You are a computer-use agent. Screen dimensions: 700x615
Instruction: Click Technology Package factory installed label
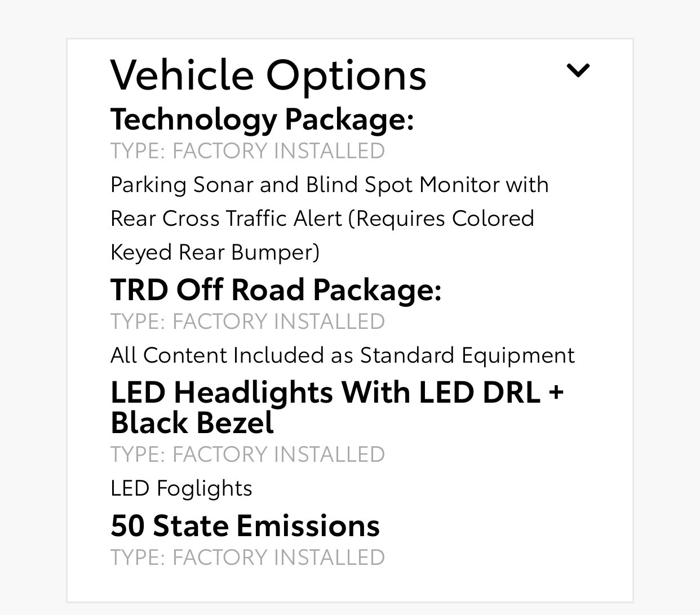pyautogui.click(x=247, y=151)
